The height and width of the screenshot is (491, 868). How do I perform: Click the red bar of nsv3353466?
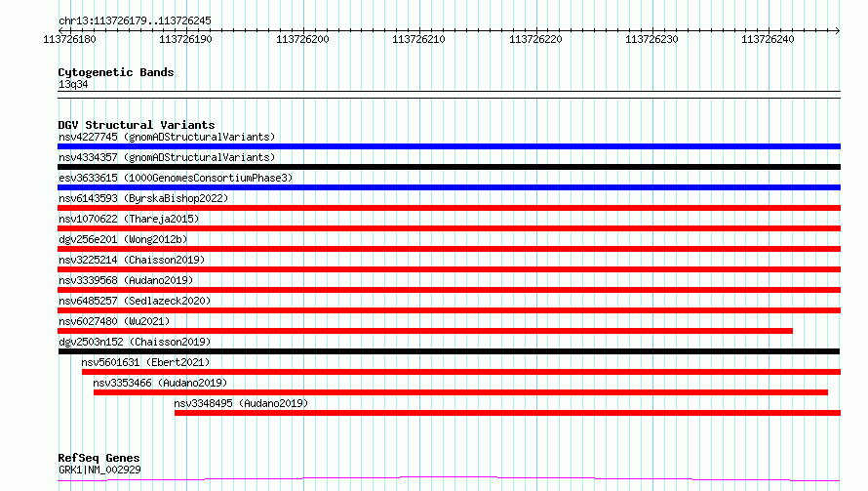coord(460,392)
